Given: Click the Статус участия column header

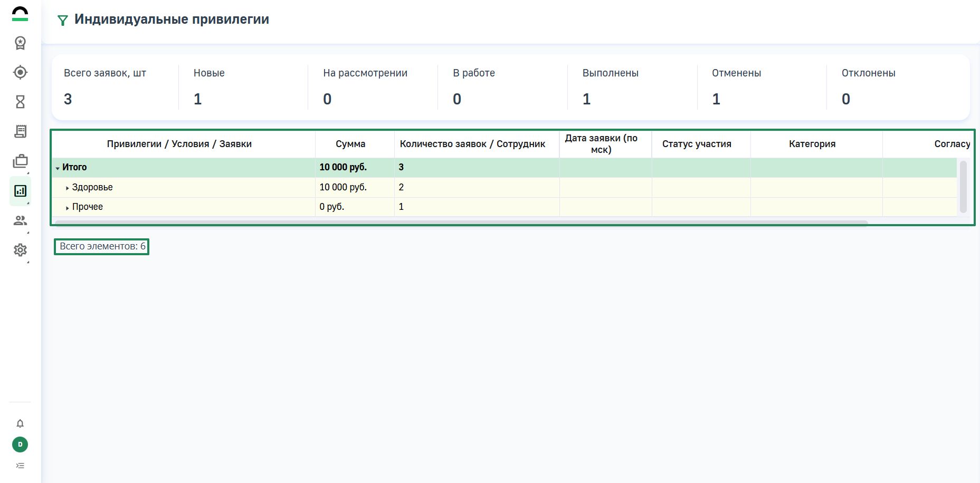Looking at the screenshot, I should pos(697,144).
